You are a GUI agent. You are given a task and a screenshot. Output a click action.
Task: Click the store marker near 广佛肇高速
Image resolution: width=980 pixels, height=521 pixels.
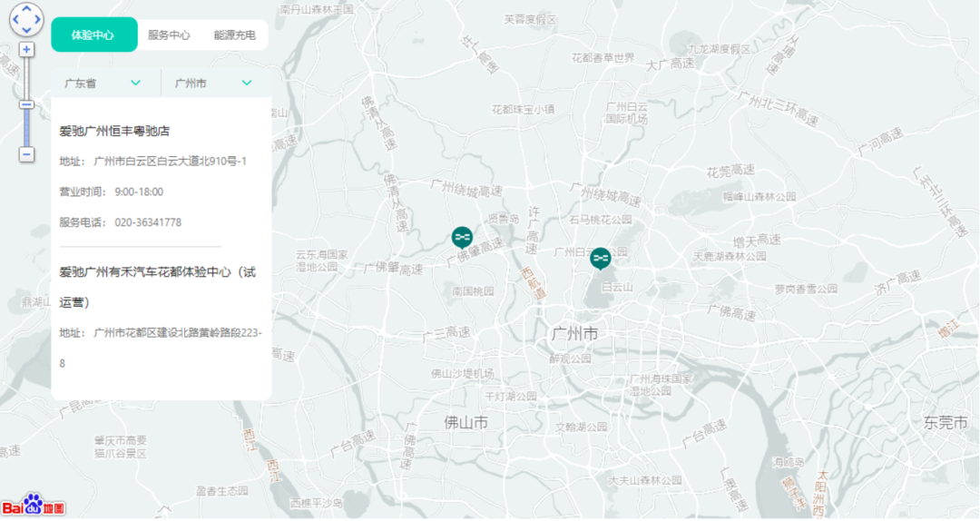[x=462, y=237]
